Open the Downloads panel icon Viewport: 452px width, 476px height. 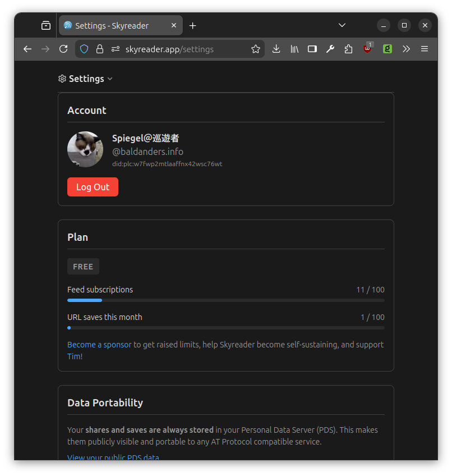276,49
